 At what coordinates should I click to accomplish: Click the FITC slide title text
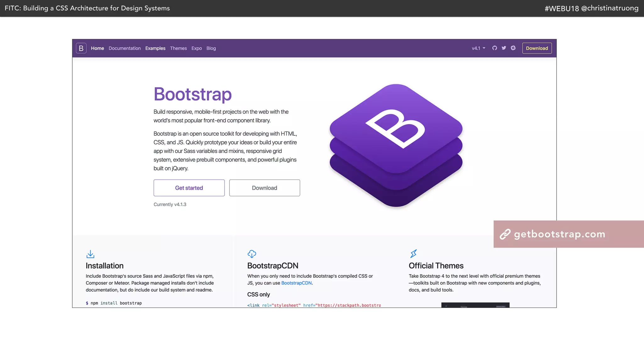[x=87, y=8]
